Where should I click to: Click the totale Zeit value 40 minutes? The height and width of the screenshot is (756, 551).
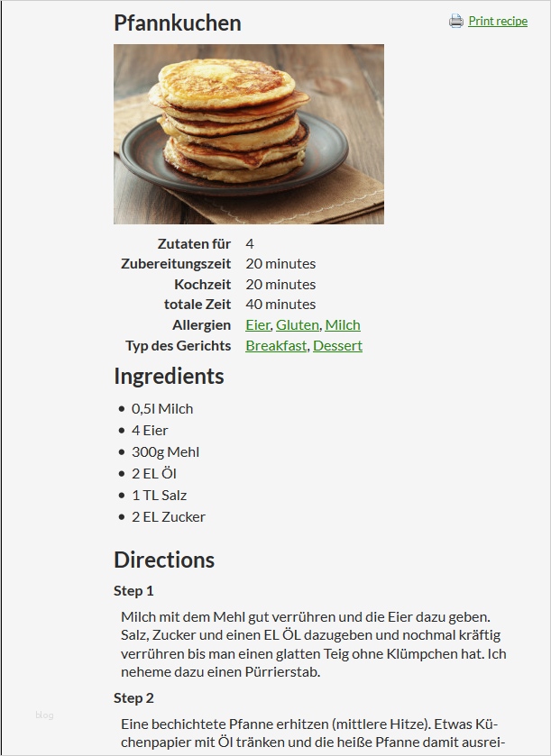280,304
